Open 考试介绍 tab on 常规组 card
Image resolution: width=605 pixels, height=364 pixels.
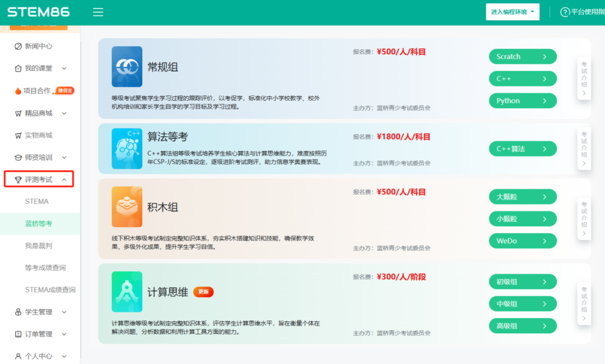click(584, 78)
